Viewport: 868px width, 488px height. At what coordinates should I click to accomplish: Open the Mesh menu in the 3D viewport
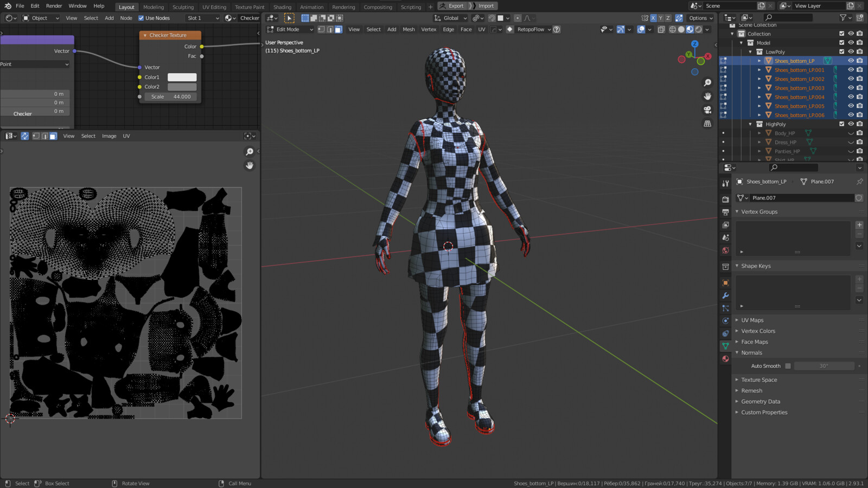pos(408,29)
